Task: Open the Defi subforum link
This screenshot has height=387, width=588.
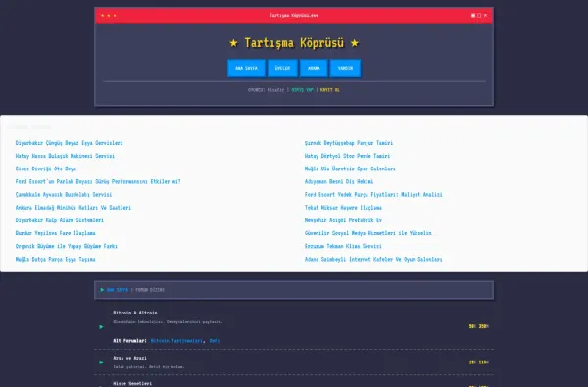Action: coord(215,341)
